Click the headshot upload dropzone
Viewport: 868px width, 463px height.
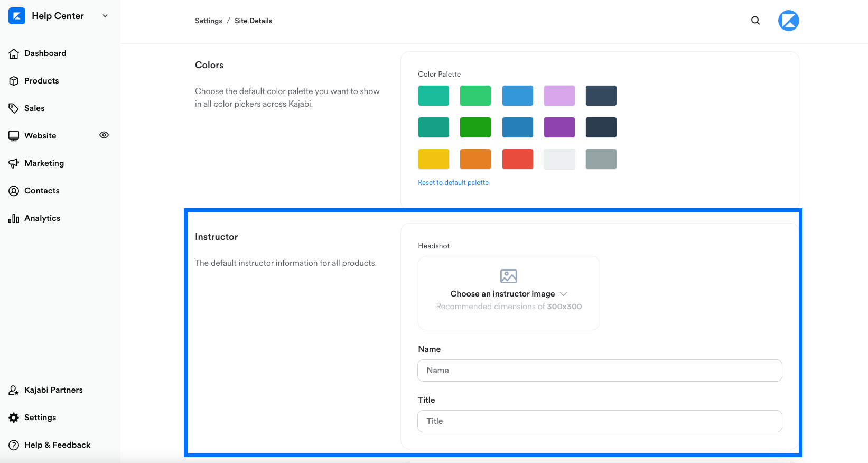tap(509, 293)
